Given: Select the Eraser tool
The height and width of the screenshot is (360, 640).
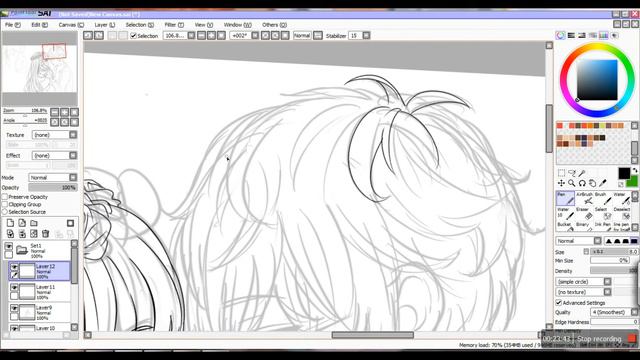Looking at the screenshot, I should (585, 213).
